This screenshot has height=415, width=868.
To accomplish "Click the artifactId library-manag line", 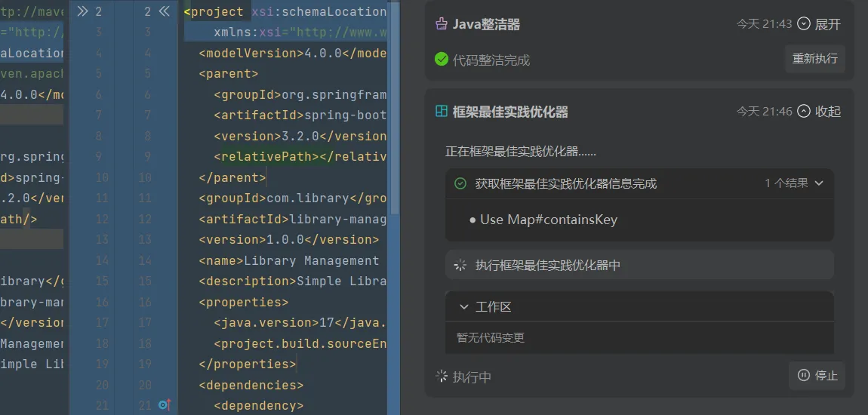I will pyautogui.click(x=292, y=219).
